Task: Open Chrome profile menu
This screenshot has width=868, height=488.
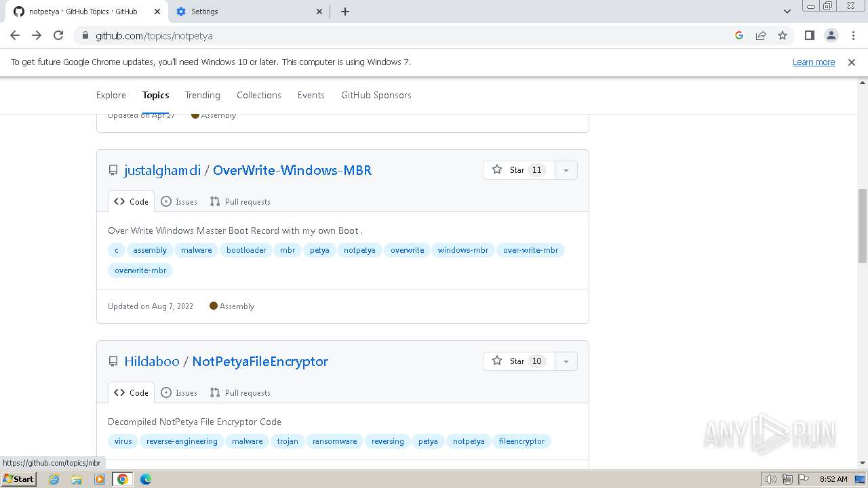Action: click(831, 35)
